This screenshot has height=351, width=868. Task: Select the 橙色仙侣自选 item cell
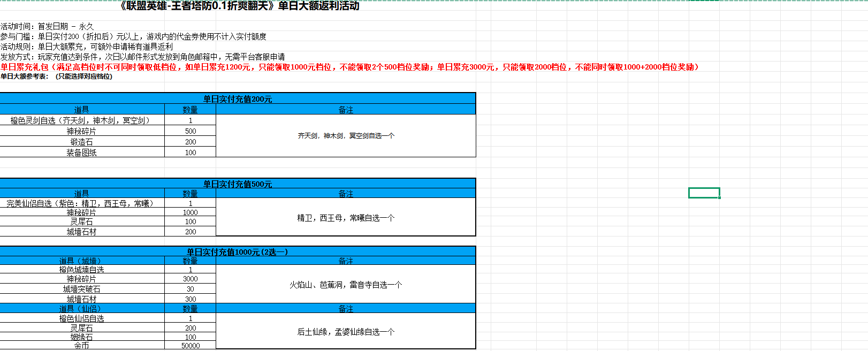tap(82, 318)
